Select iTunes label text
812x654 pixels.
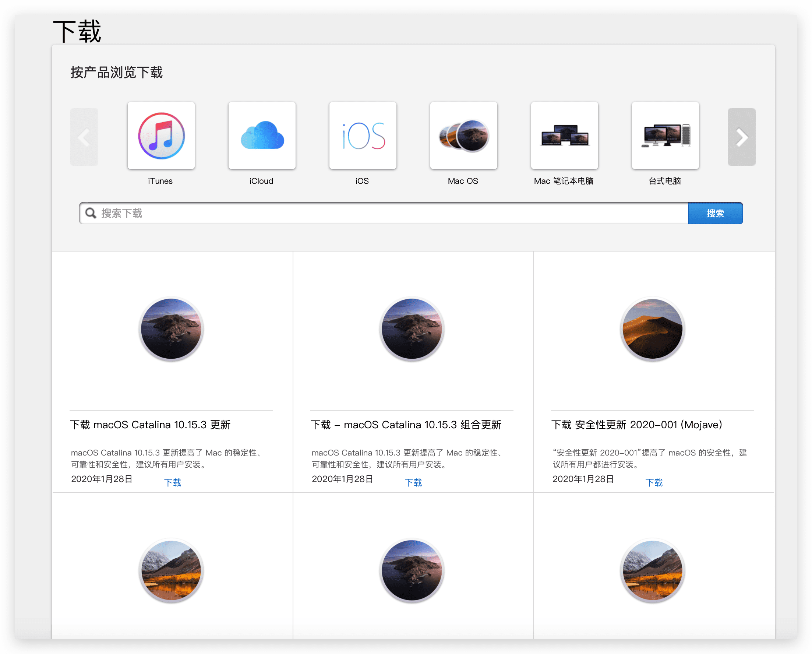[x=160, y=181]
